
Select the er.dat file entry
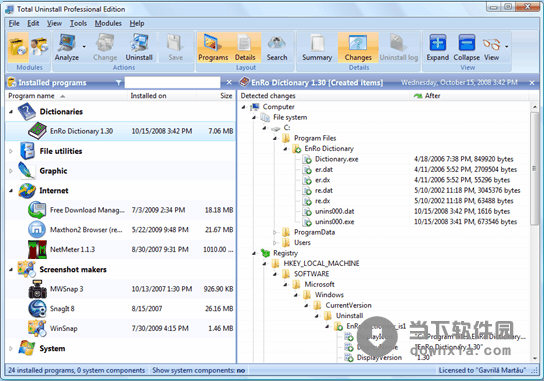click(x=324, y=170)
